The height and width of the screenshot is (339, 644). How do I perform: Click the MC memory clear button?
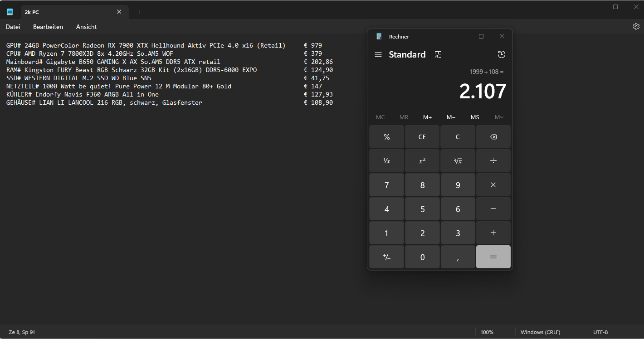pos(381,117)
